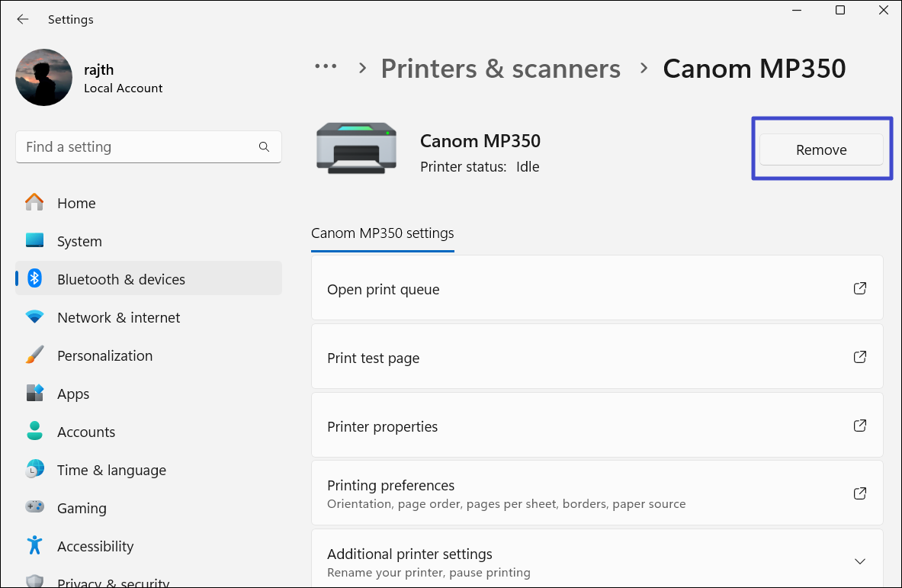Viewport: 902px width, 588px height.
Task: Go back to Printers & scanners breadcrumb
Action: pyautogui.click(x=500, y=69)
